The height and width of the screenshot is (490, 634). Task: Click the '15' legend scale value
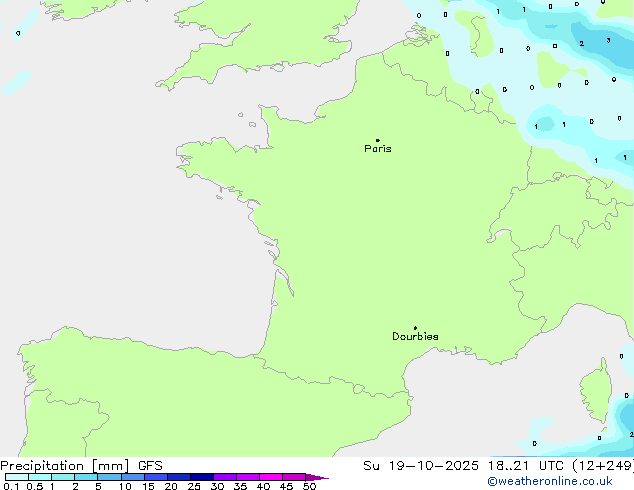(x=148, y=486)
